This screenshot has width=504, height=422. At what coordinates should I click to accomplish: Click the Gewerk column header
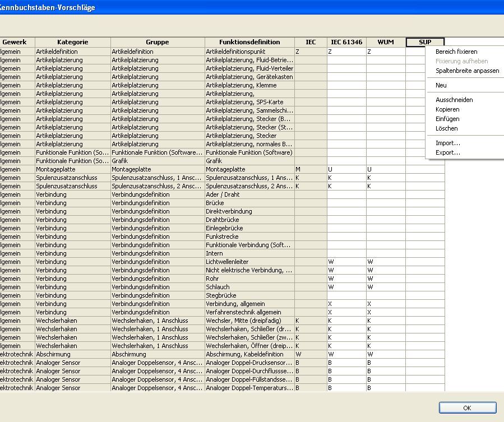[x=17, y=42]
